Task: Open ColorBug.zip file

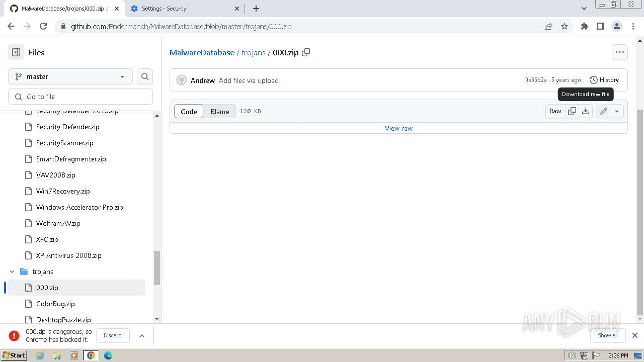Action: coord(55,304)
